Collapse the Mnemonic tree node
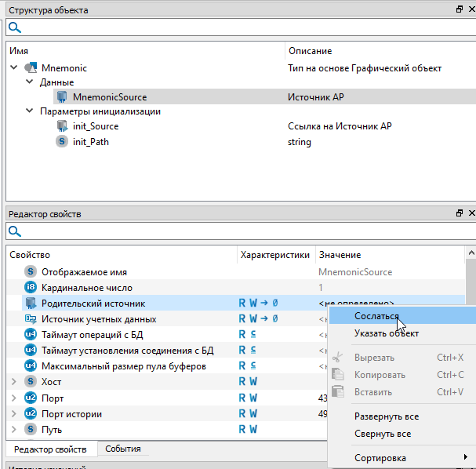The width and height of the screenshot is (476, 469). [x=13, y=68]
